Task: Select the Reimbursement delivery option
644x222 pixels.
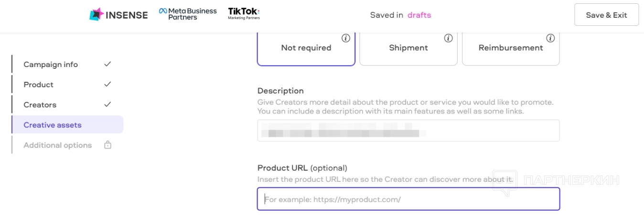Action: 510,48
